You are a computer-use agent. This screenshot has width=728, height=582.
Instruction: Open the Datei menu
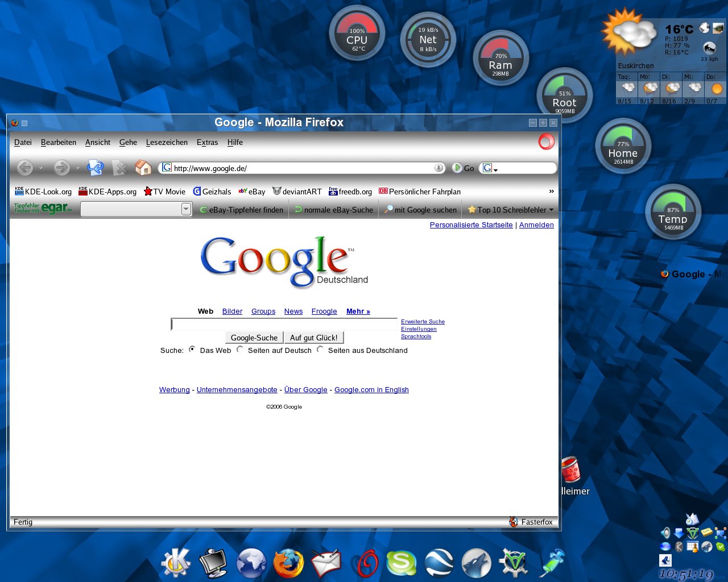click(x=23, y=142)
